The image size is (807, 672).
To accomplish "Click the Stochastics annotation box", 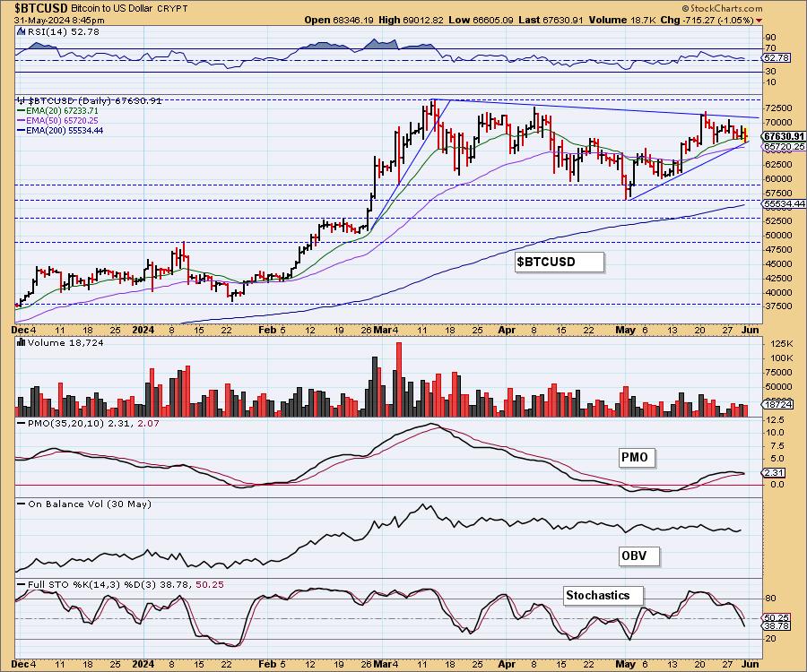I will [603, 595].
